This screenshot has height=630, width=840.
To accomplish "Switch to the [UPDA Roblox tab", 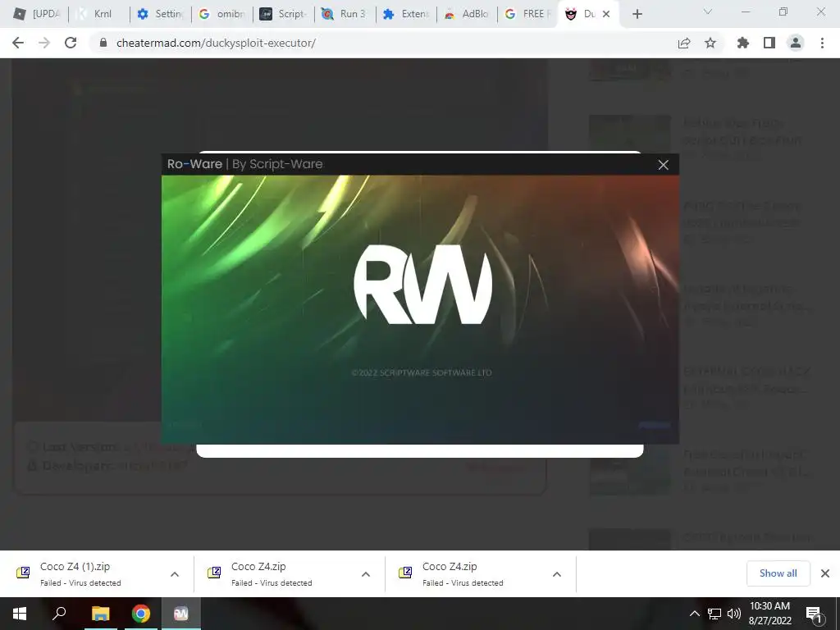I will (x=37, y=14).
